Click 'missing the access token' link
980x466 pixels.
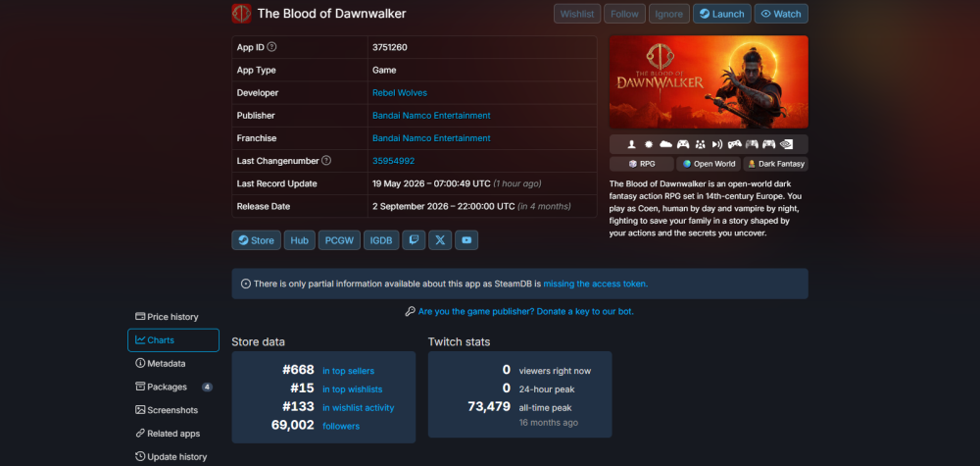click(x=596, y=284)
